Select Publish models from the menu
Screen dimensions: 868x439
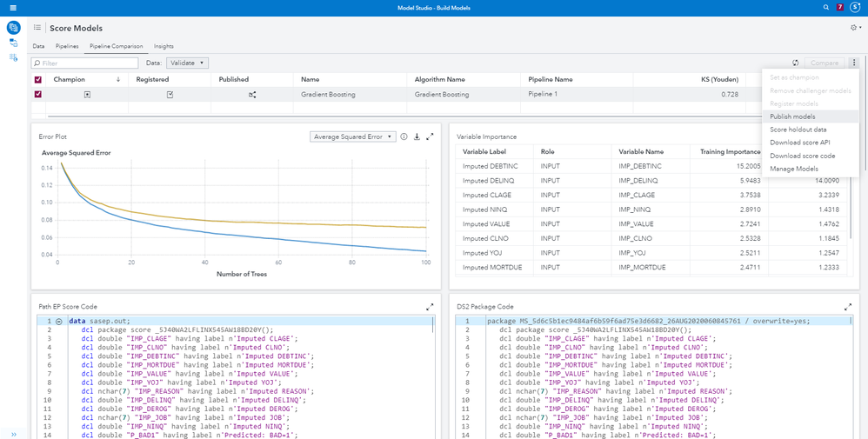pos(792,116)
